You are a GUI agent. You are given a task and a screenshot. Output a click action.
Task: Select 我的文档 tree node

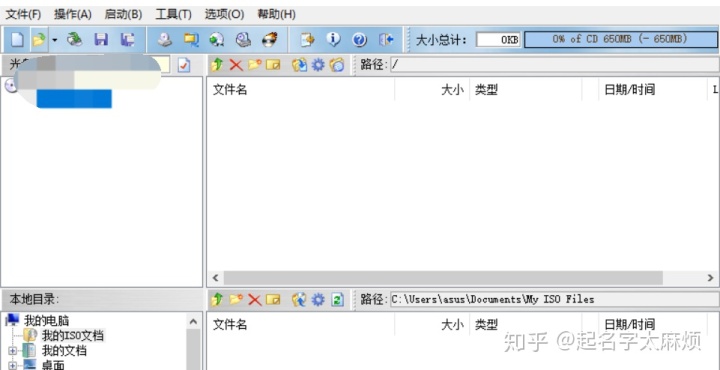click(64, 351)
